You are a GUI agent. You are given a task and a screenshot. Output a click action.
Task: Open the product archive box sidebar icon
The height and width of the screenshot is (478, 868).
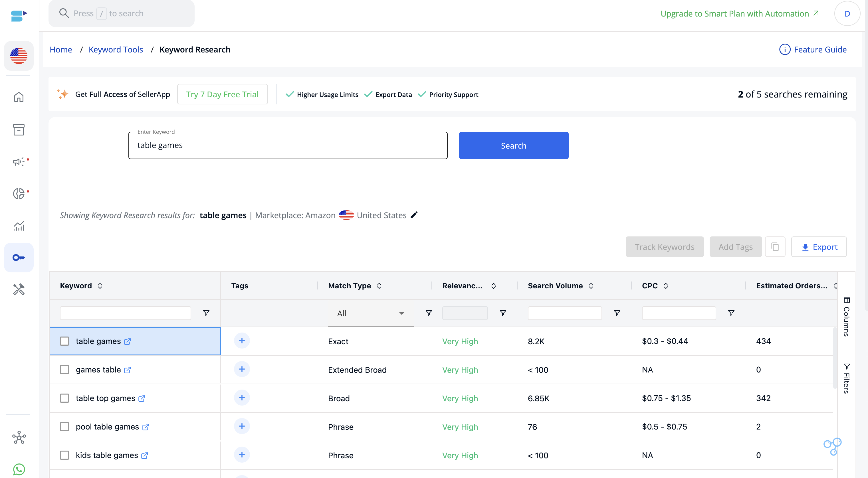tap(19, 130)
